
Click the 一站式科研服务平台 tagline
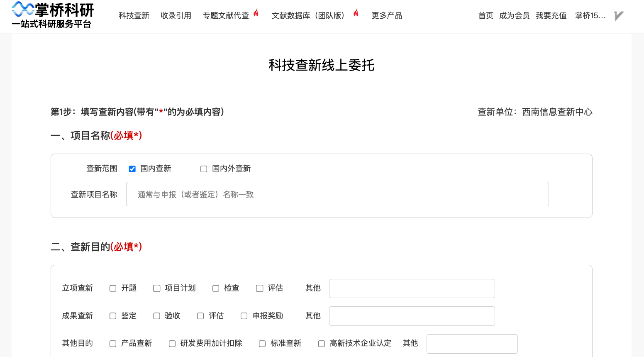click(51, 24)
